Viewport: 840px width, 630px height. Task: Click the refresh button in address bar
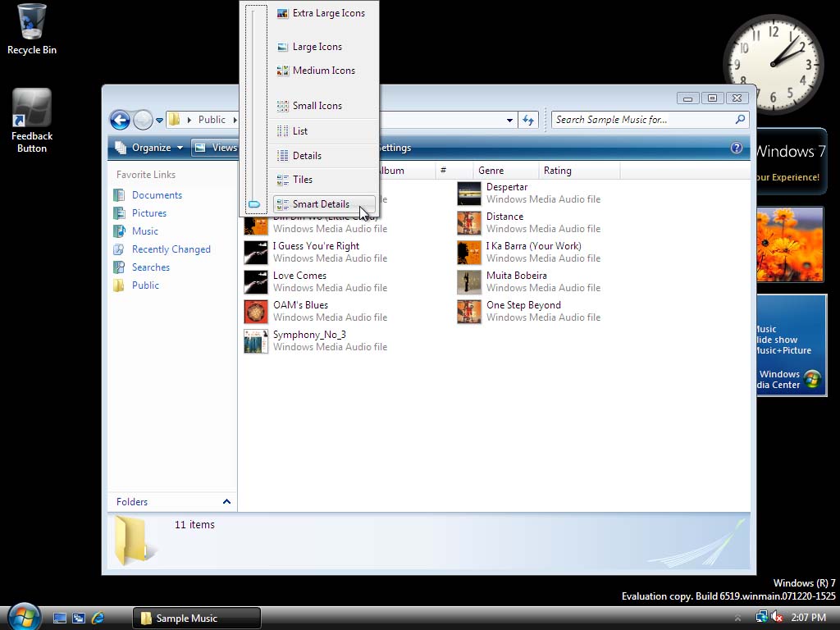click(x=528, y=120)
